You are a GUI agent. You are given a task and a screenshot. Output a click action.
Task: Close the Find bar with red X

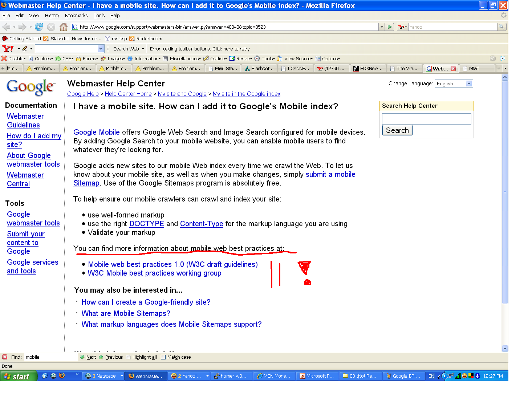pyautogui.click(x=5, y=357)
